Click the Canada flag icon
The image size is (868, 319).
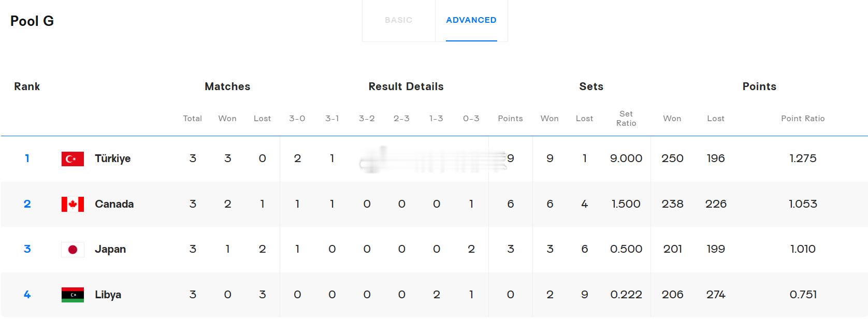73,204
